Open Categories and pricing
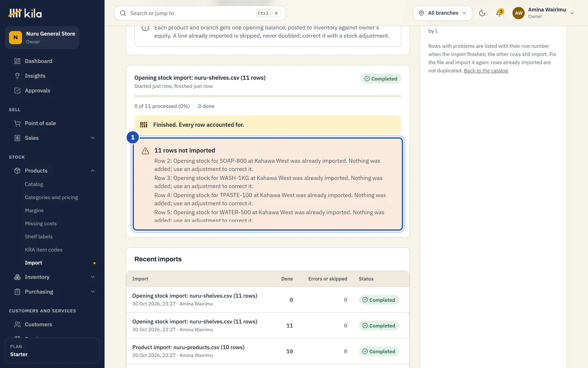Screen dimensions: 588x368 tap(51, 197)
